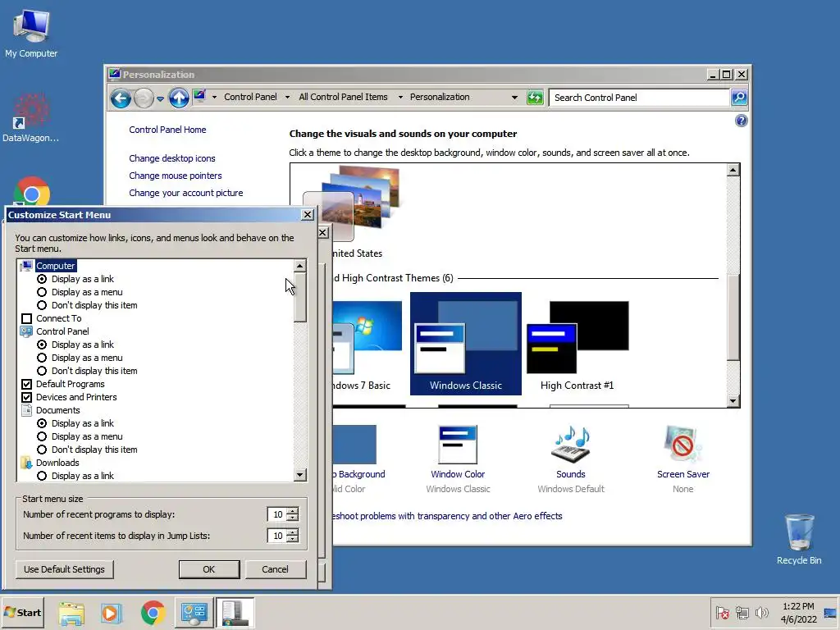
Task: Open Action Center flag in tray
Action: [722, 613]
